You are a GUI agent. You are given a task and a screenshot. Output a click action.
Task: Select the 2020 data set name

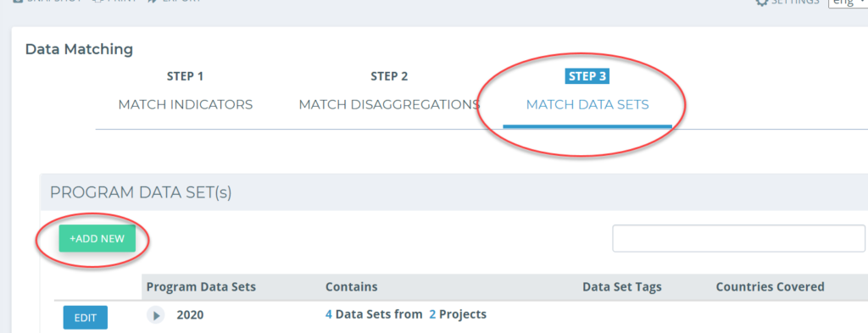pyautogui.click(x=191, y=314)
